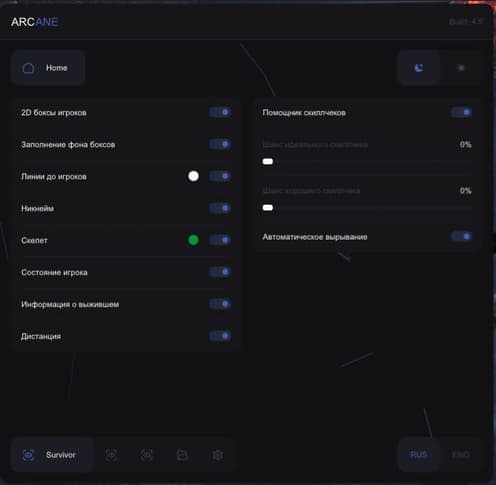Open the second bottom tab icon next to Survivor
Image resolution: width=496 pixels, height=485 pixels.
pyautogui.click(x=111, y=455)
